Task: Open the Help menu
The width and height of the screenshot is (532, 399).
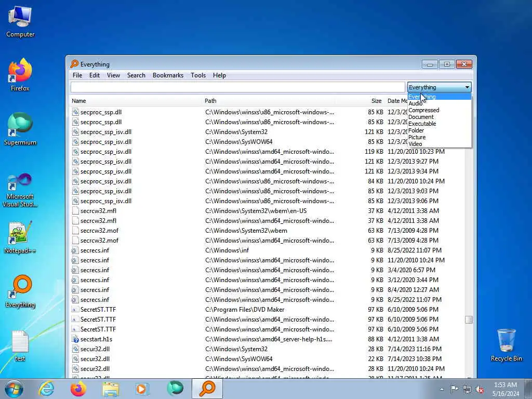Action: pyautogui.click(x=219, y=75)
